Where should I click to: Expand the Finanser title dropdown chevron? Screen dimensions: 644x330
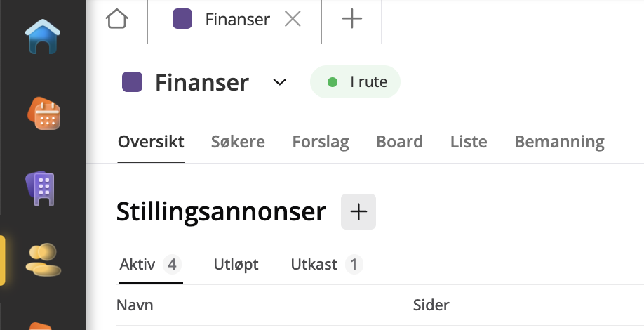tap(280, 82)
